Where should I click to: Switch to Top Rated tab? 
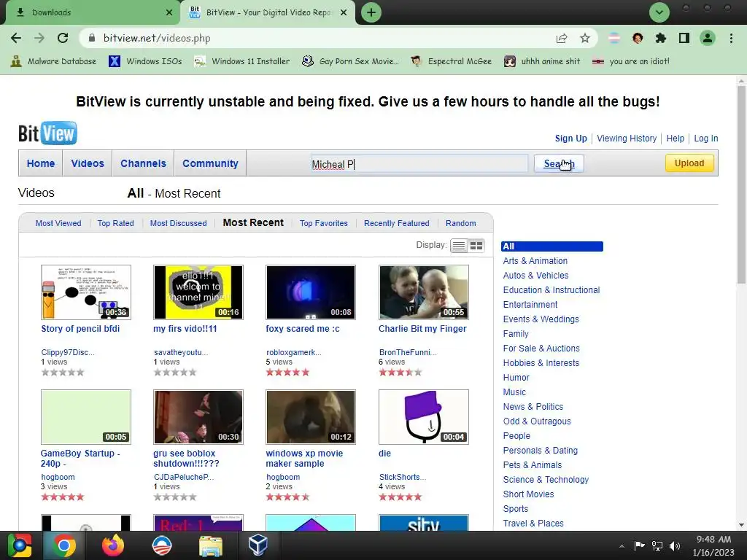pos(115,223)
